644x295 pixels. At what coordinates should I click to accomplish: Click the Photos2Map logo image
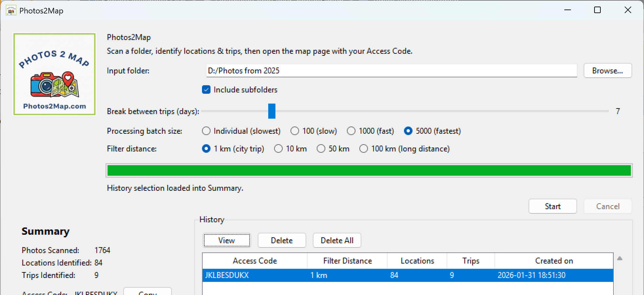pyautogui.click(x=54, y=74)
